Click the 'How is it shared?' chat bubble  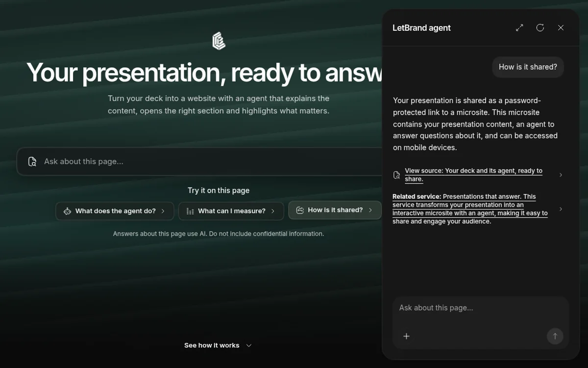pos(528,67)
